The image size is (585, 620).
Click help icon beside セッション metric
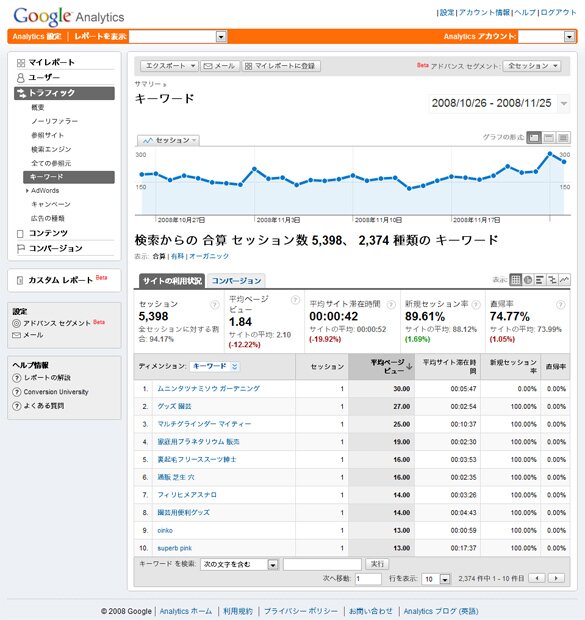(214, 304)
